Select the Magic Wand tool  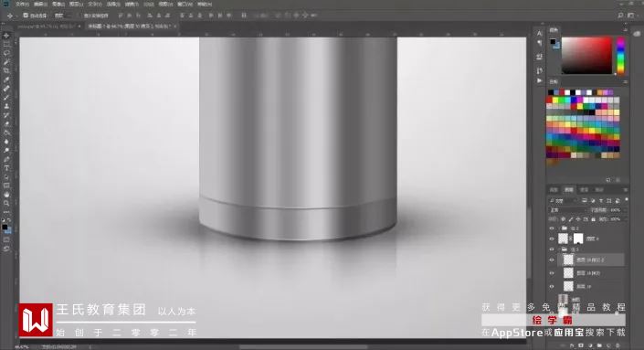6,62
